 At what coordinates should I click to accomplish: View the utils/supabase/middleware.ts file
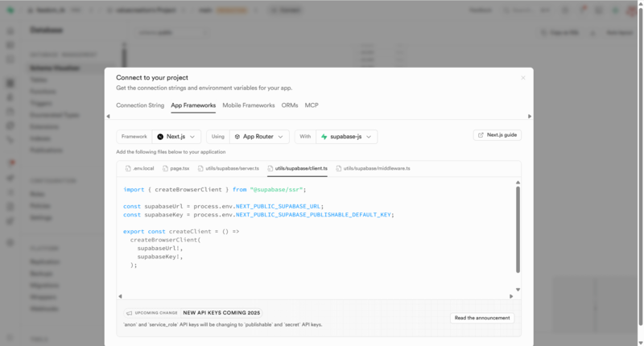pos(373,168)
